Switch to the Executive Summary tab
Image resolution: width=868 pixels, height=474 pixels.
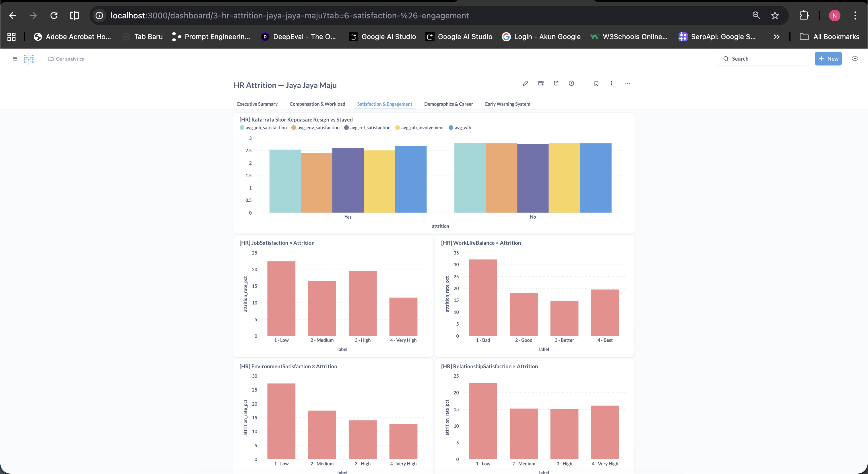point(257,104)
